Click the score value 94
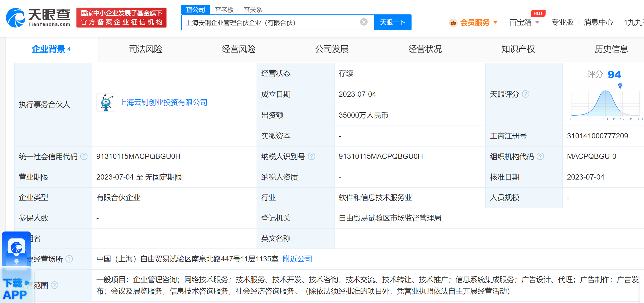This screenshot has height=303, width=644. pyautogui.click(x=614, y=75)
